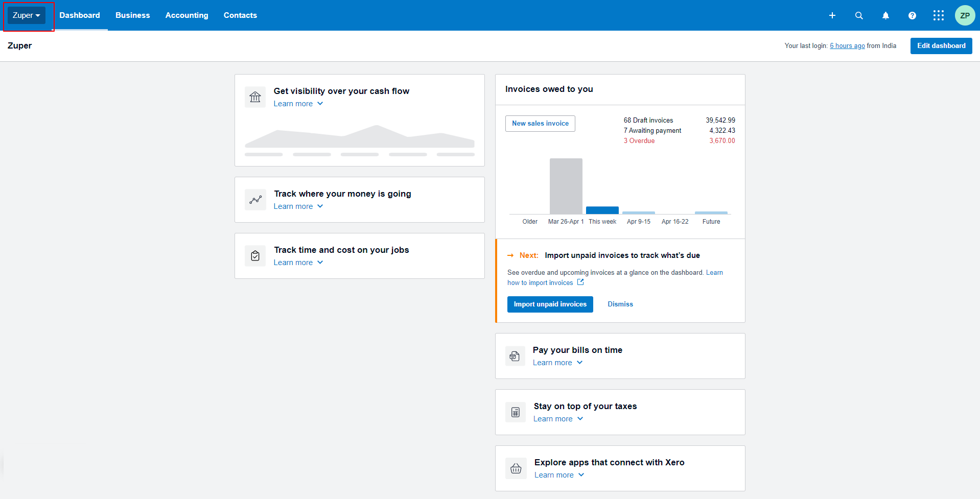Screen dimensions: 980x499
Task: Expand Learn more under cash flow
Action: [x=298, y=104]
